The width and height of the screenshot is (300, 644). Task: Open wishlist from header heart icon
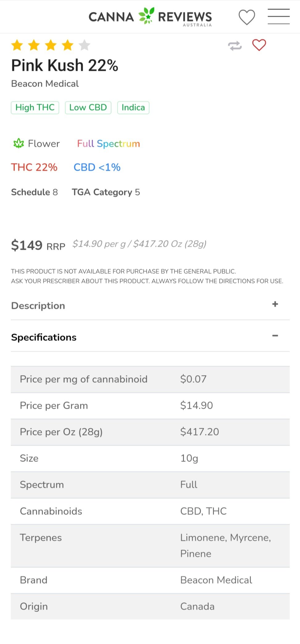[247, 17]
